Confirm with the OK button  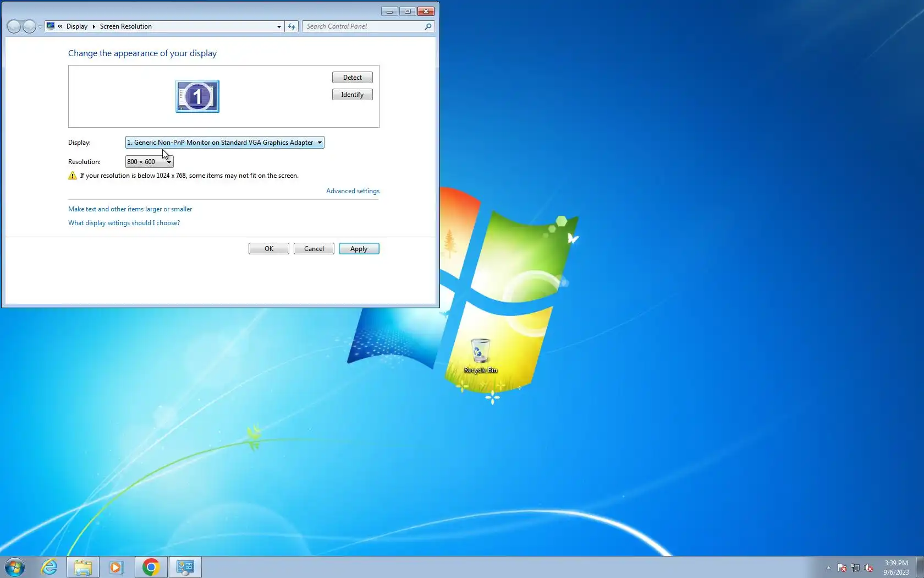click(x=269, y=249)
